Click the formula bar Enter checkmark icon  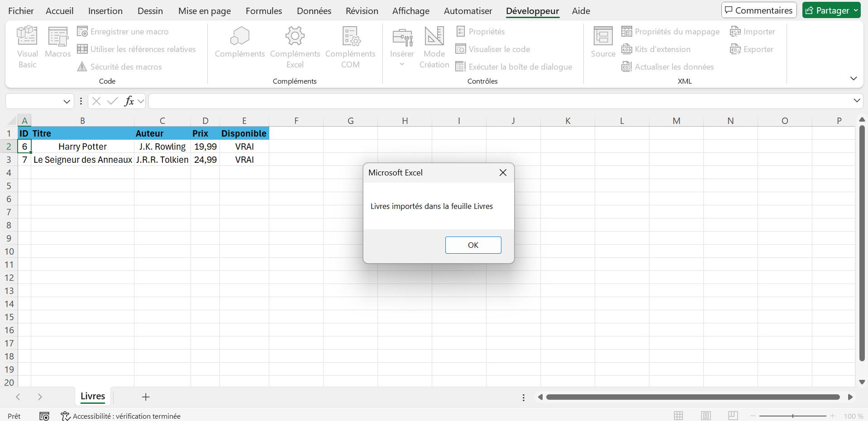tap(113, 101)
